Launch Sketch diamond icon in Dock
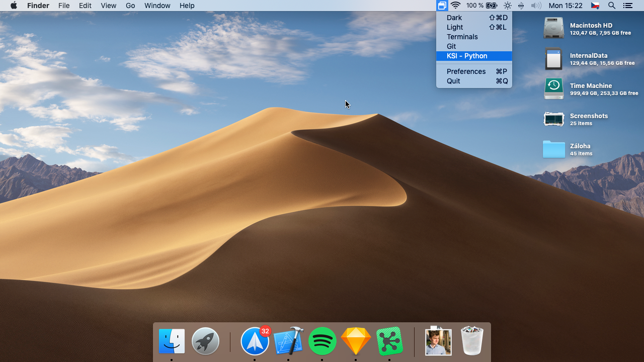Viewport: 644px width, 362px height. tap(356, 341)
